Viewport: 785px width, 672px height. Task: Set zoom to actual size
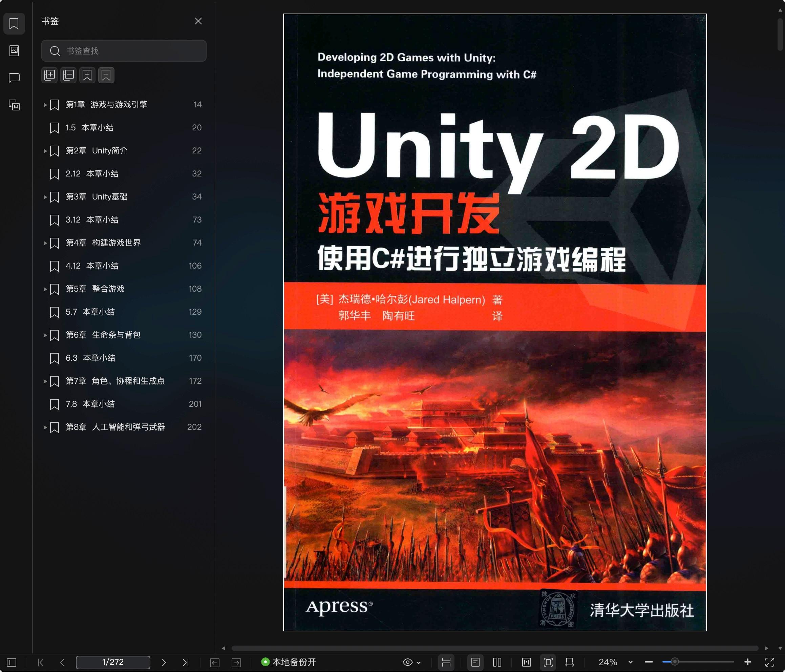pyautogui.click(x=527, y=662)
